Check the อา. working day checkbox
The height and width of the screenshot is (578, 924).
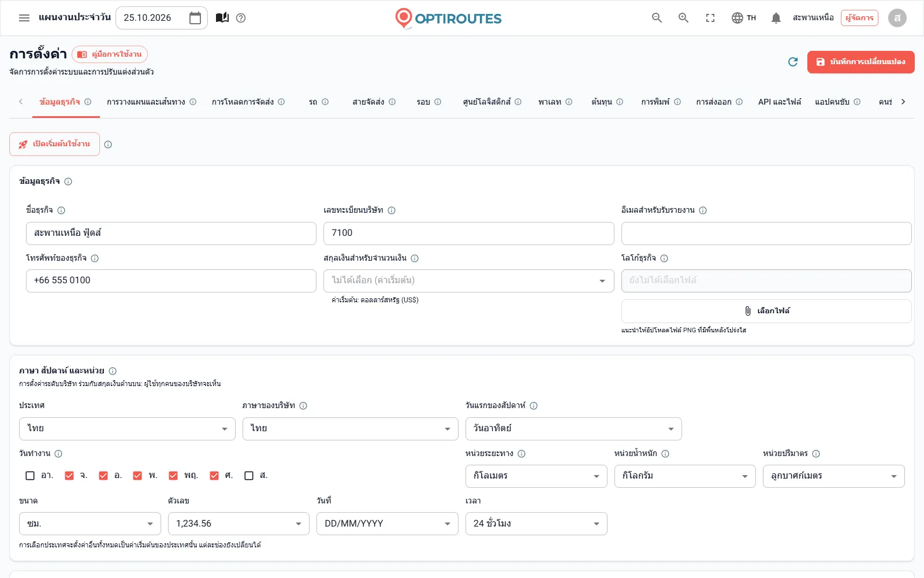[x=30, y=476]
